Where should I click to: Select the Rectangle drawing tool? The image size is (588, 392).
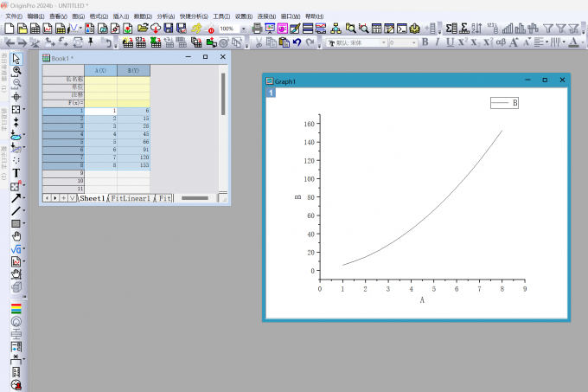coord(16,223)
